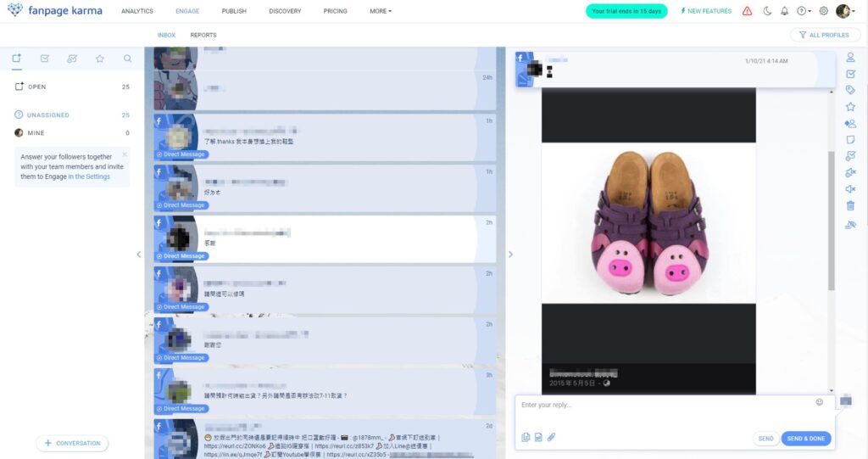This screenshot has height=459, width=868.
Task: Open the notifications bell
Action: (x=784, y=11)
